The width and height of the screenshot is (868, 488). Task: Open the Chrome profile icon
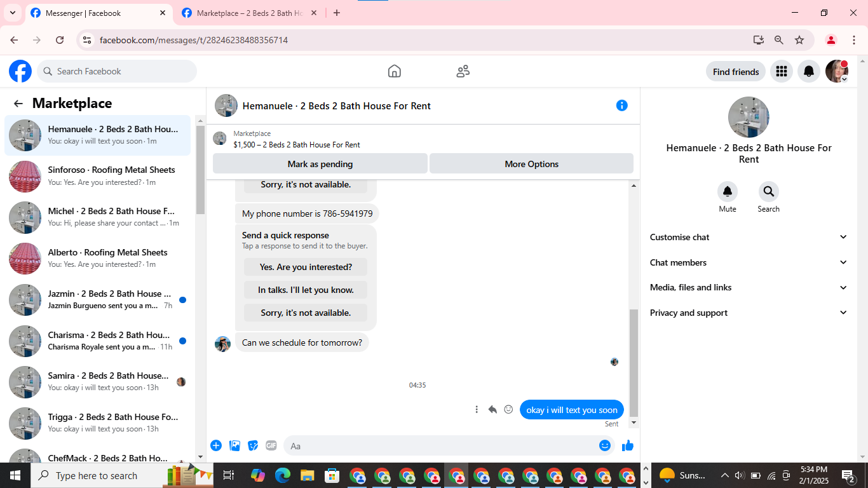point(831,40)
